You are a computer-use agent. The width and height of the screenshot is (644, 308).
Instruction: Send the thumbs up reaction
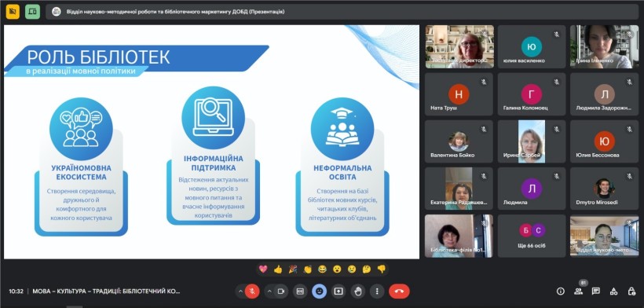point(278,269)
